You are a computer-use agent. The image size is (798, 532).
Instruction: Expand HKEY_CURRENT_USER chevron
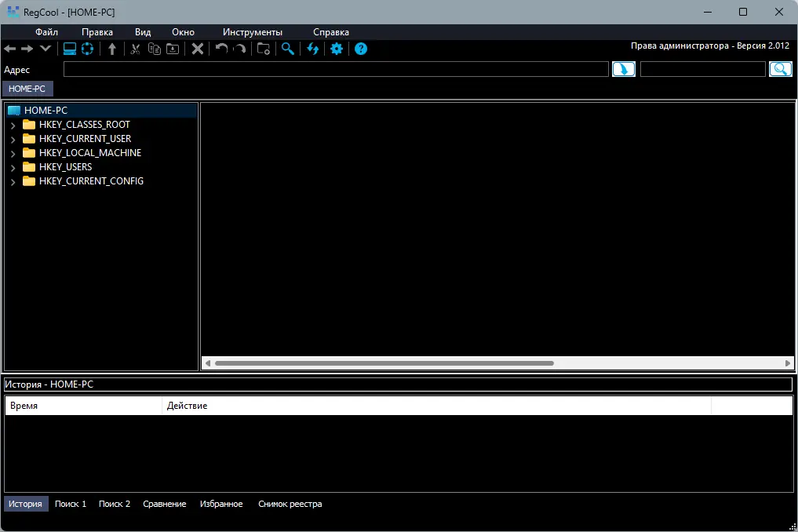click(13, 140)
